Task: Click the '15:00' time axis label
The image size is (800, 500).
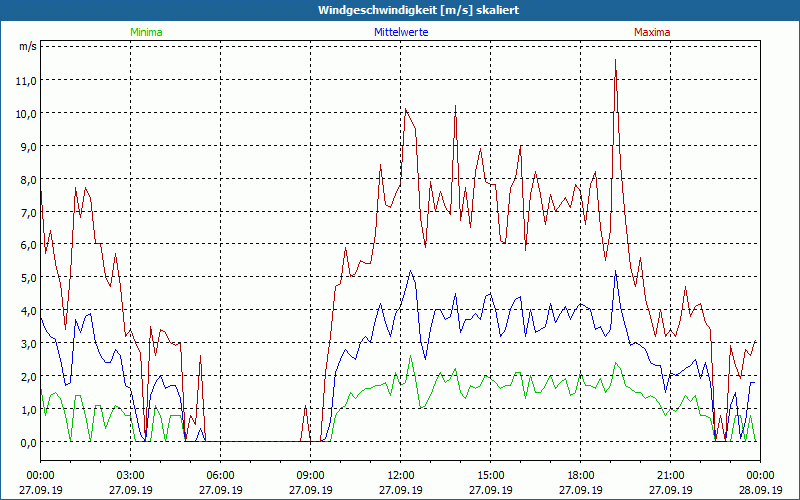Action: tap(491, 476)
